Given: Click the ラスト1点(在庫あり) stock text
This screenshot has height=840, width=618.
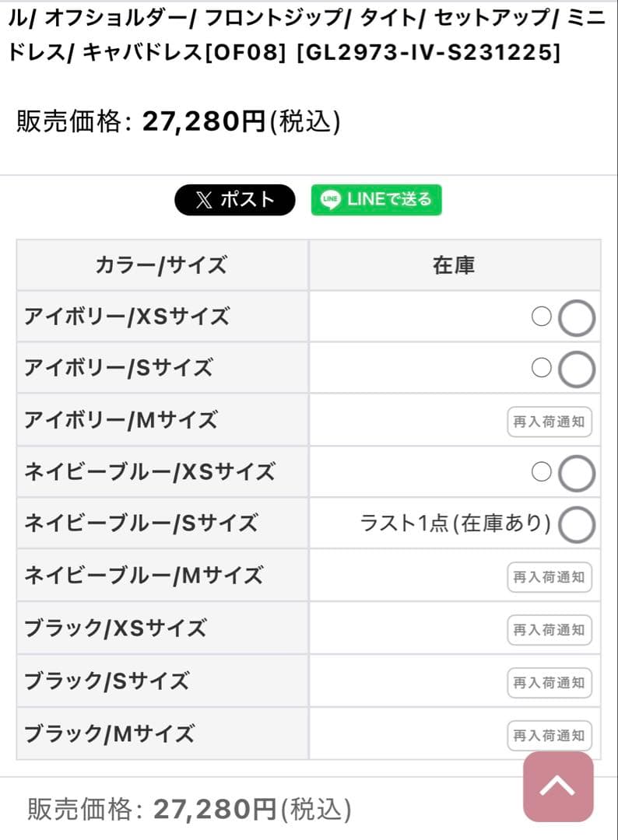Looking at the screenshot, I should tap(455, 523).
